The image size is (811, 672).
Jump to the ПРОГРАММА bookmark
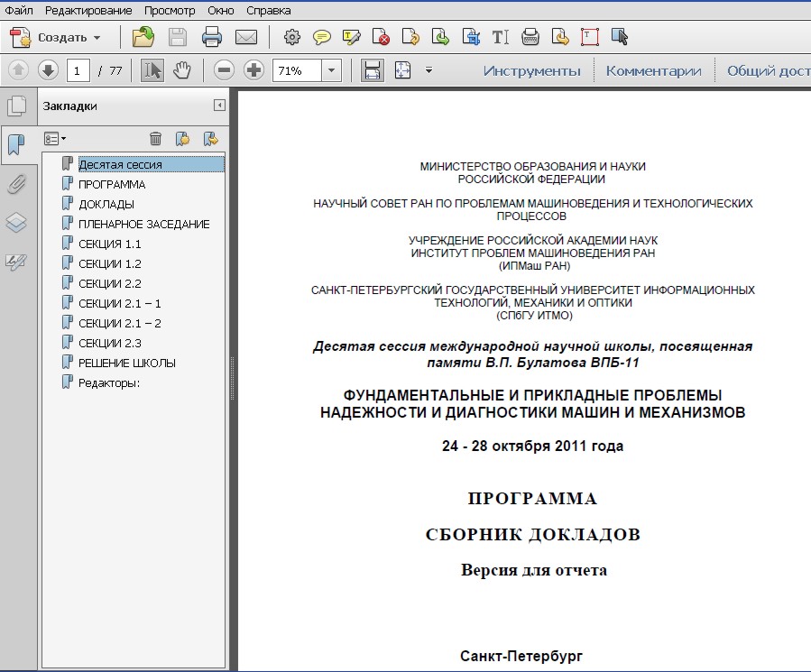112,184
